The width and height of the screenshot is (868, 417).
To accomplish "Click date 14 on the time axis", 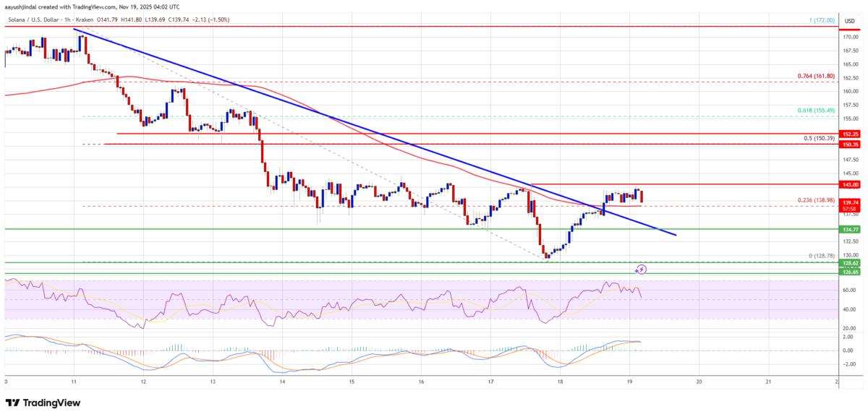I will point(282,379).
